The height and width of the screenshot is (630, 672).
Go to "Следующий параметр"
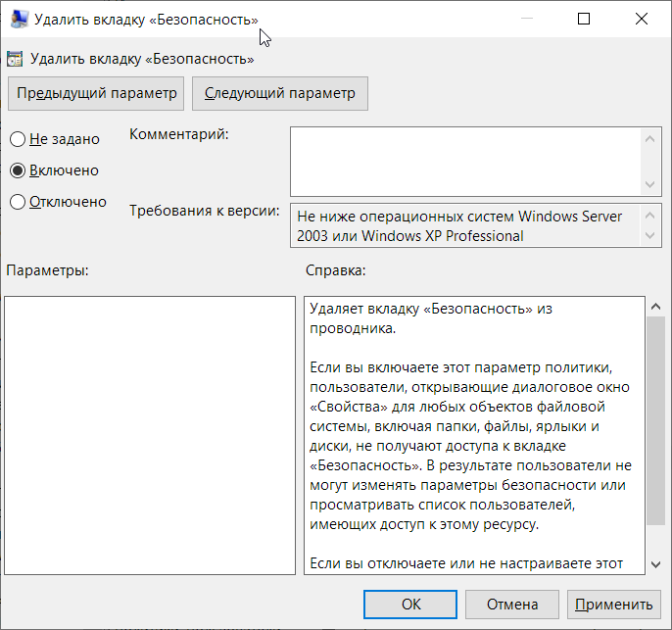coord(280,93)
